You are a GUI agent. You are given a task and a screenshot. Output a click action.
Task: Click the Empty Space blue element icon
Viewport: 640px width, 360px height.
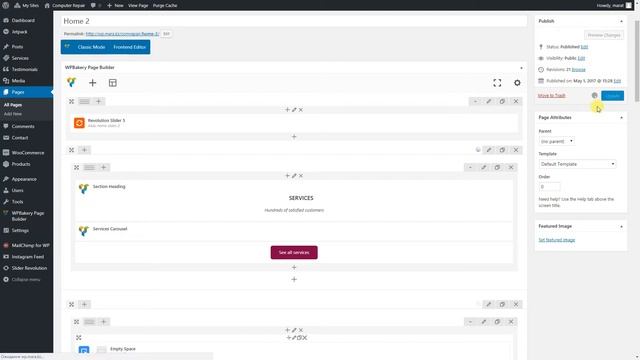click(84, 351)
